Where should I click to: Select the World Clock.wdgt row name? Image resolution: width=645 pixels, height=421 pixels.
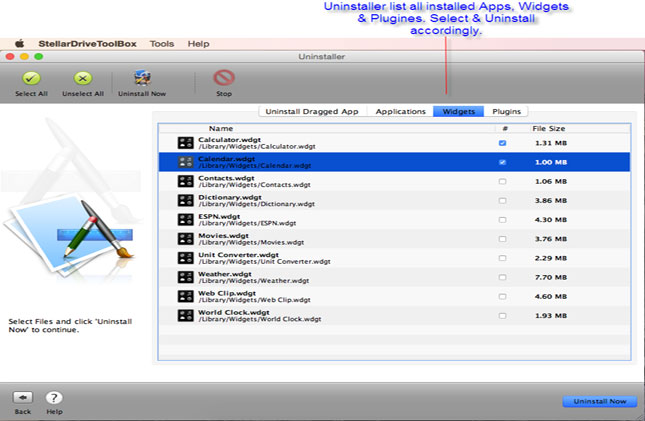click(234, 312)
